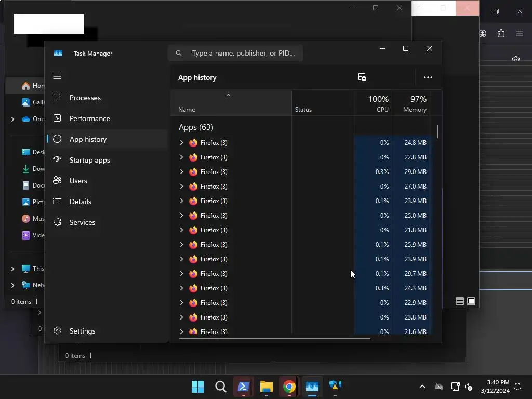Sort by the CPU column header
This screenshot has width=532, height=399.
pyautogui.click(x=373, y=103)
